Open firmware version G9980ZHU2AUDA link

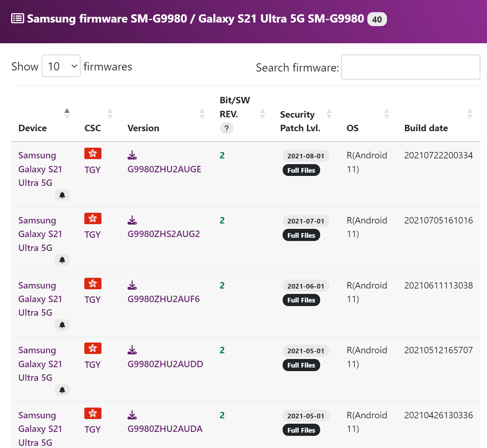click(165, 429)
